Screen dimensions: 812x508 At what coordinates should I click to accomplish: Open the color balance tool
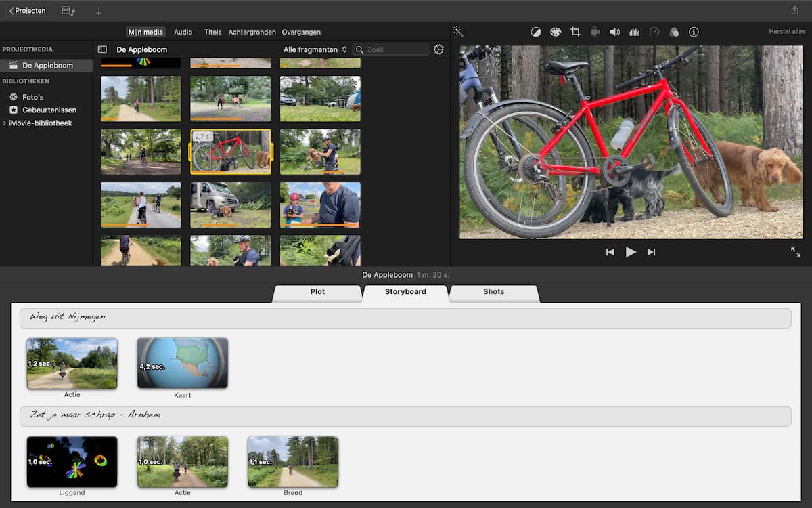pos(535,31)
